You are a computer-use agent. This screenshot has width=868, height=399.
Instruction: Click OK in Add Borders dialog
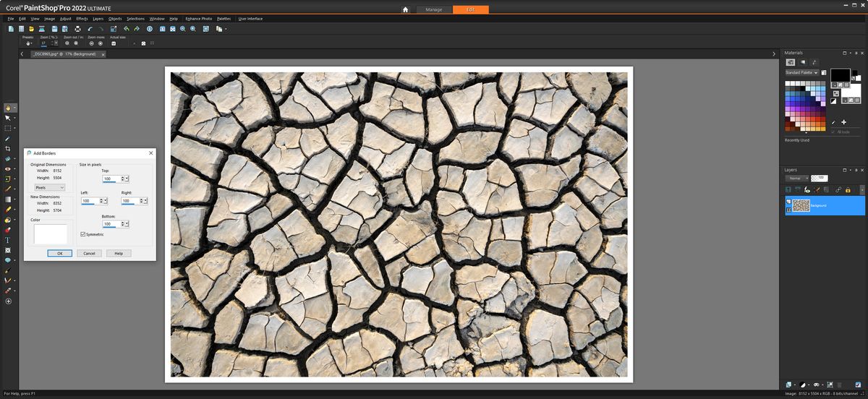click(x=59, y=253)
